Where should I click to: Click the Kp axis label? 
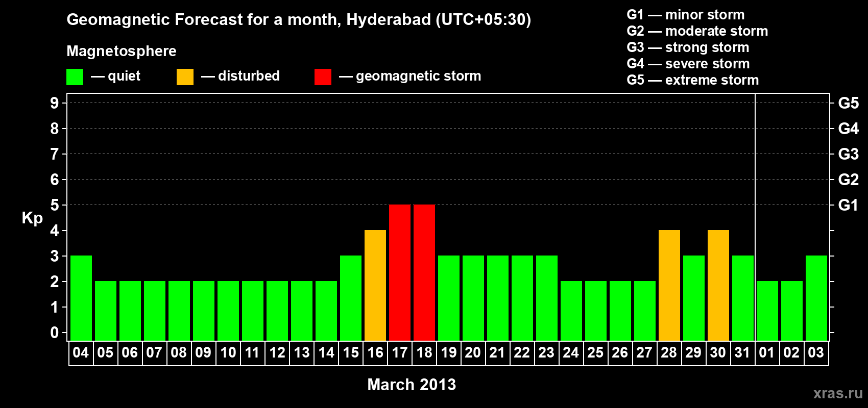tap(32, 218)
